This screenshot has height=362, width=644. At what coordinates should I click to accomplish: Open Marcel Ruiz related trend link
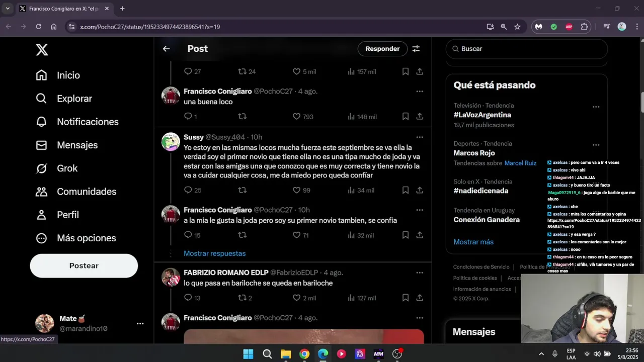click(x=520, y=163)
